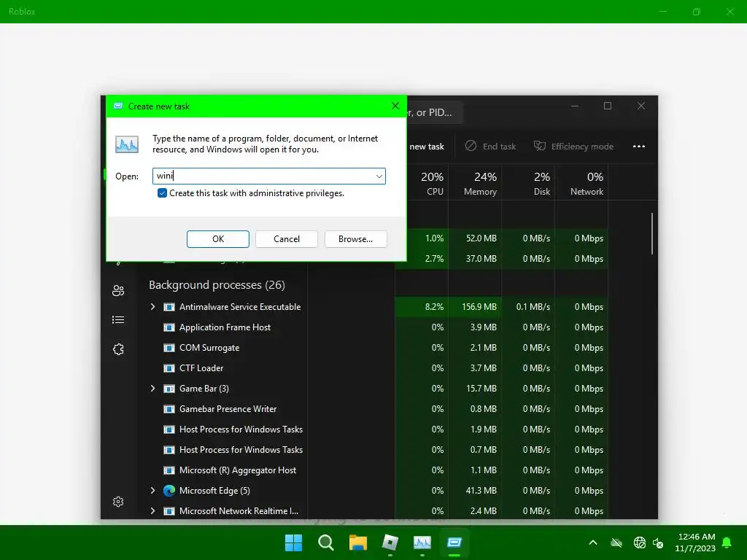Click the Run new task button
This screenshot has width=747, height=560.
tap(427, 146)
